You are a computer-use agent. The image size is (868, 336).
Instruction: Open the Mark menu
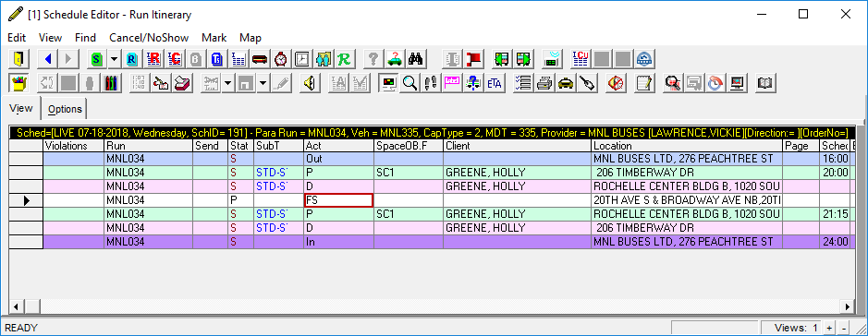pos(214,38)
